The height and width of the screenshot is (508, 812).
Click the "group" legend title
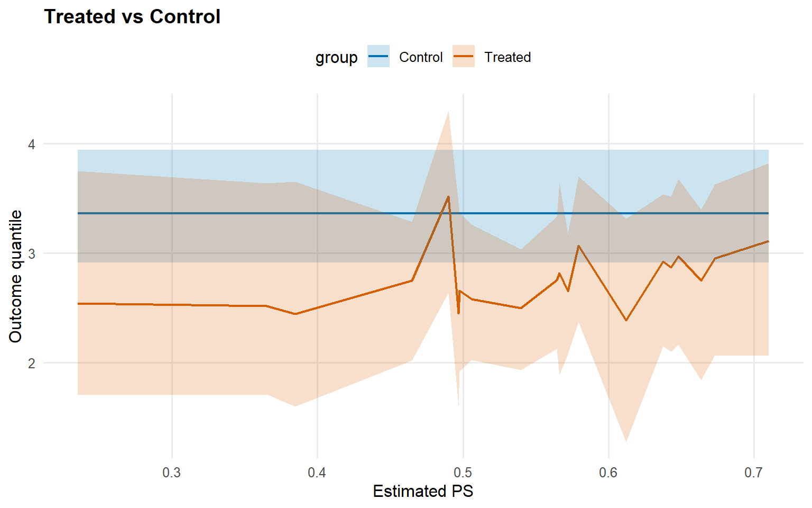click(x=336, y=58)
